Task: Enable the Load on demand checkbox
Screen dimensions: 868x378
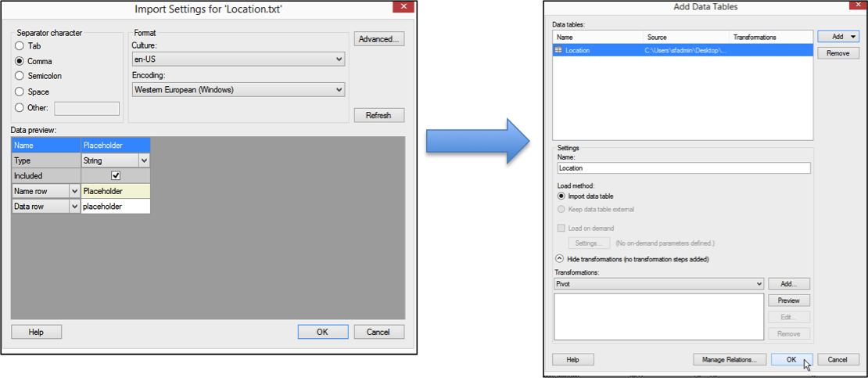Action: click(x=561, y=229)
